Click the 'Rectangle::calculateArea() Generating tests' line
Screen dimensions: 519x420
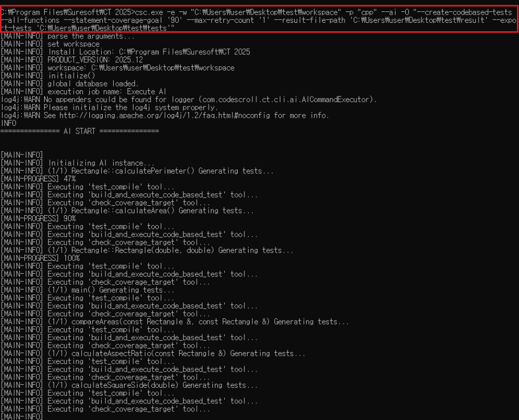127,211
